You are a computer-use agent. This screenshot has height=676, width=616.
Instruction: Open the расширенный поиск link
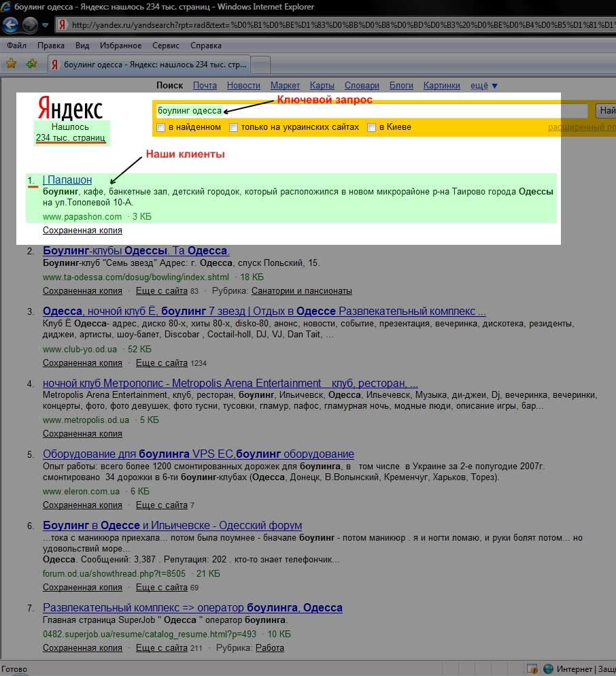coord(581,127)
